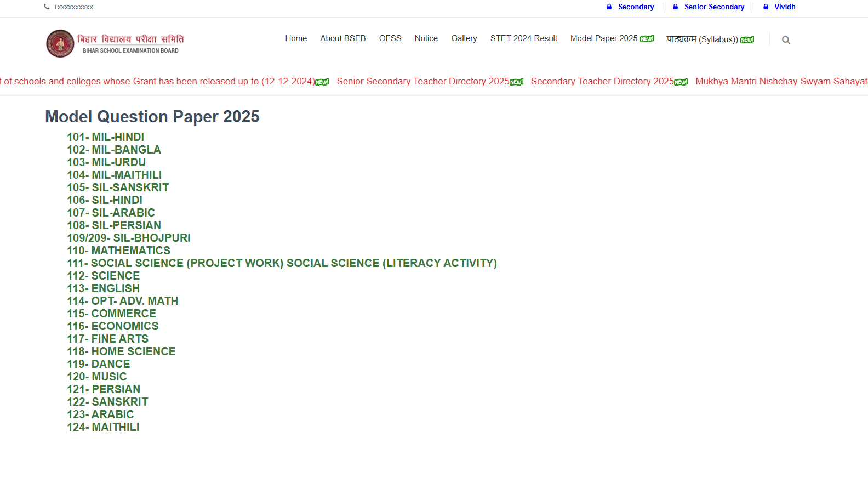Click lock icon beside Secondary
Viewport: 868px width, 483px height.
point(609,7)
